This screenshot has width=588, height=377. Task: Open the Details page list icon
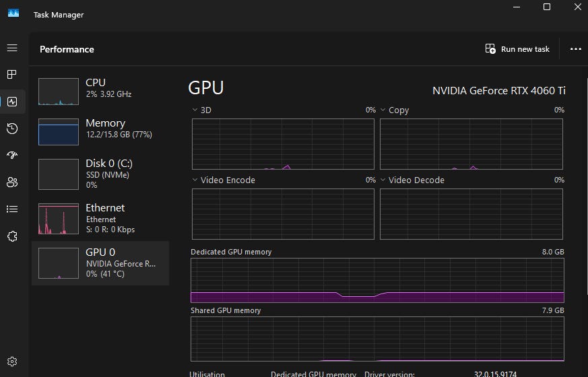pyautogui.click(x=12, y=209)
